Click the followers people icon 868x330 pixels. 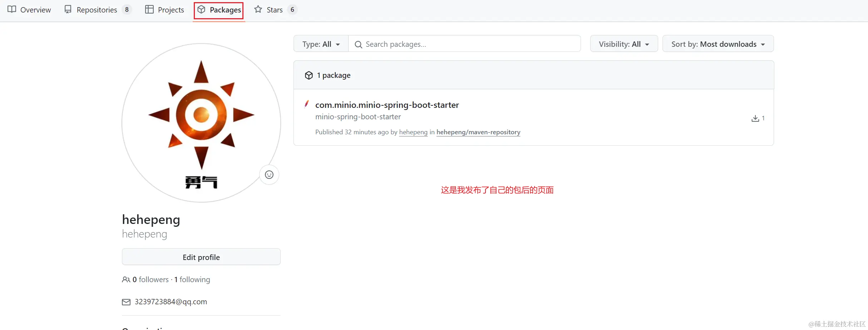126,280
